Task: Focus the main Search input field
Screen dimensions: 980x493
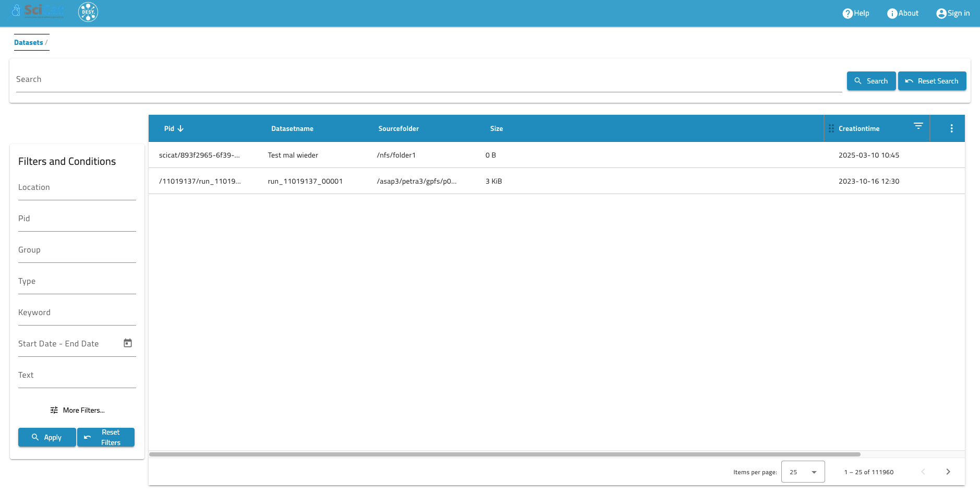Action: (428, 80)
